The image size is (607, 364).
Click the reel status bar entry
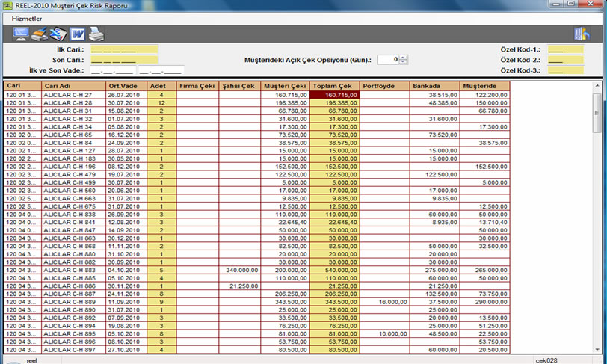(31, 360)
